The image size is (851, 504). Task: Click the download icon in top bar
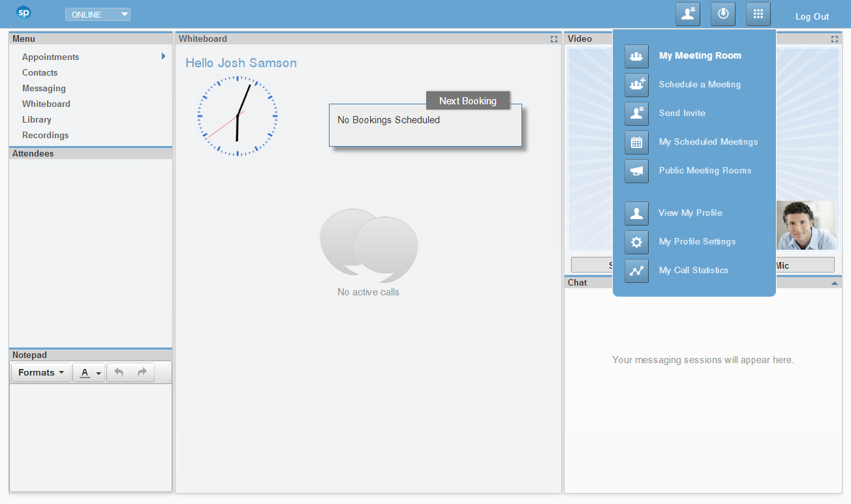(x=722, y=14)
